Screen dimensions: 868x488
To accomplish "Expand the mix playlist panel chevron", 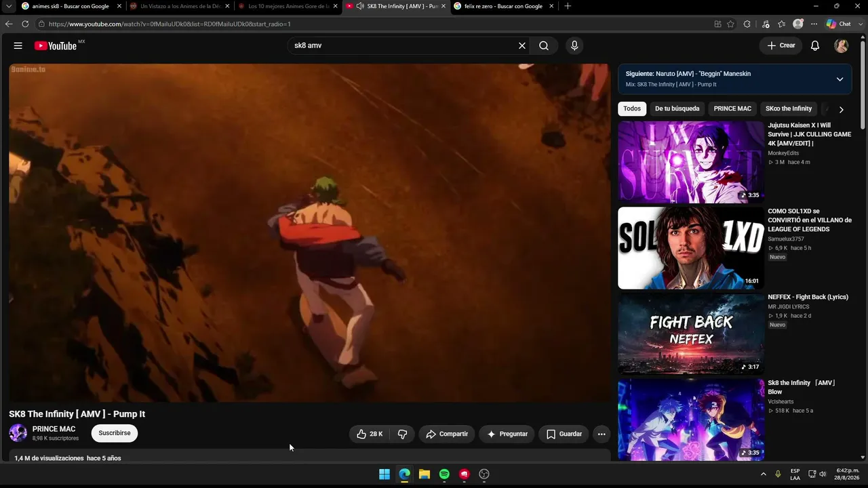I will pos(840,79).
